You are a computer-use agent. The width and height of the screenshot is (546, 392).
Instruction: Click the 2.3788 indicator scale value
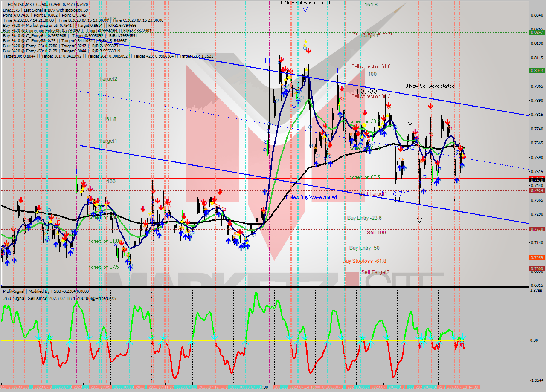click(x=536, y=290)
